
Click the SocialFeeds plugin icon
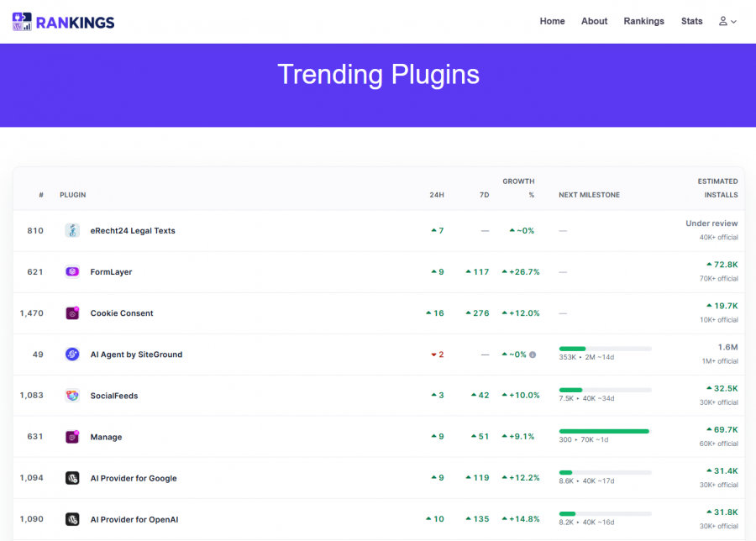(72, 396)
